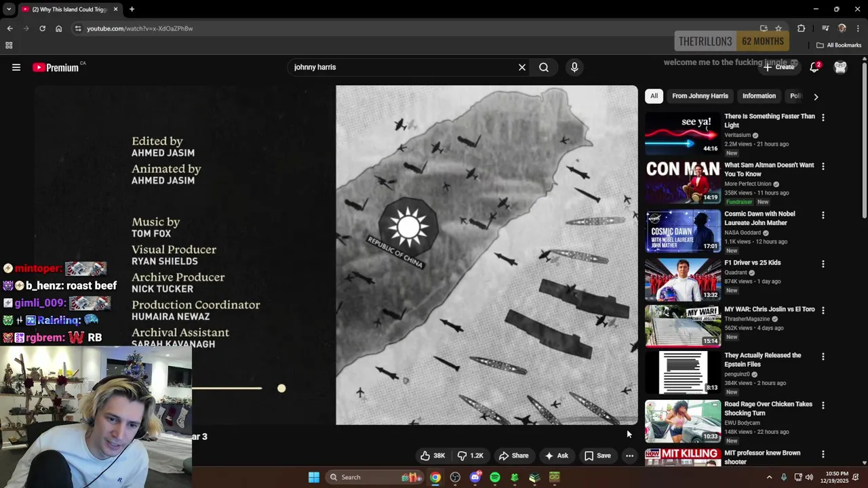Click the yellow slider knob in video

(281, 388)
